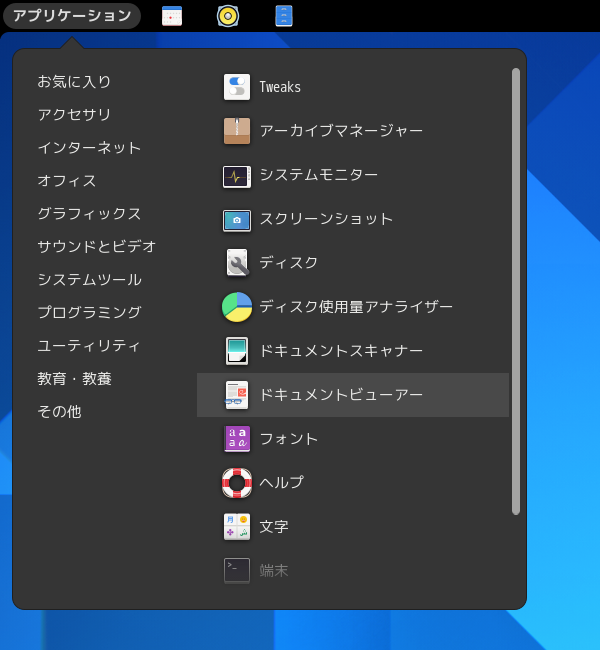Click the ヘルプ lifebuoy icon
The height and width of the screenshot is (650, 600).
tap(237, 483)
